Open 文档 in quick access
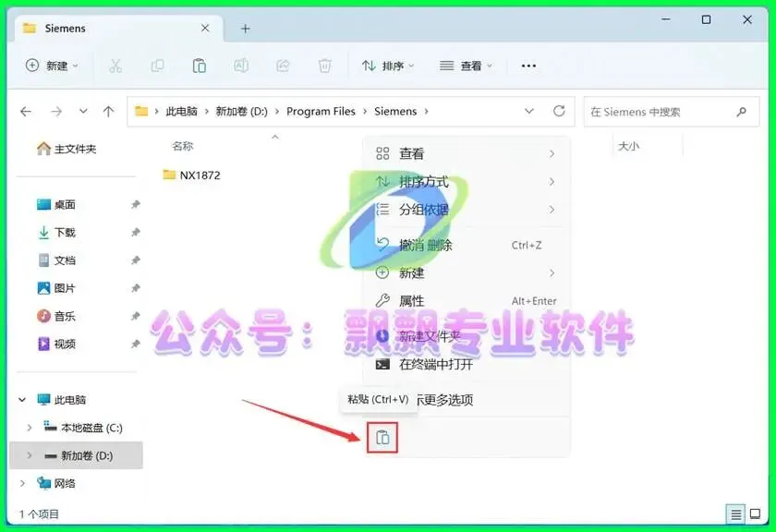This screenshot has width=776, height=532. pos(56,260)
